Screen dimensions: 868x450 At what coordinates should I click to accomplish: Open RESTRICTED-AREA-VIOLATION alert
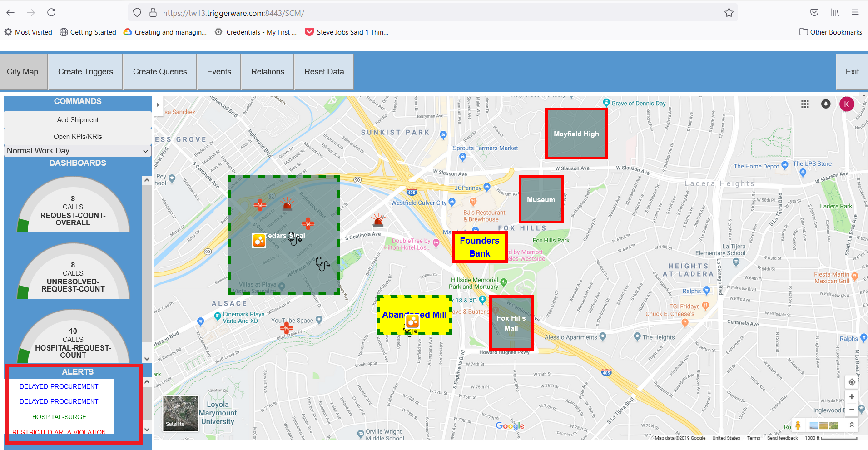click(x=59, y=431)
